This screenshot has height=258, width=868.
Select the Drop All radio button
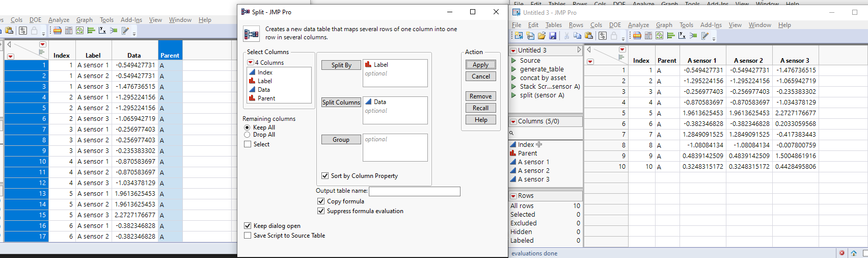[x=248, y=135]
